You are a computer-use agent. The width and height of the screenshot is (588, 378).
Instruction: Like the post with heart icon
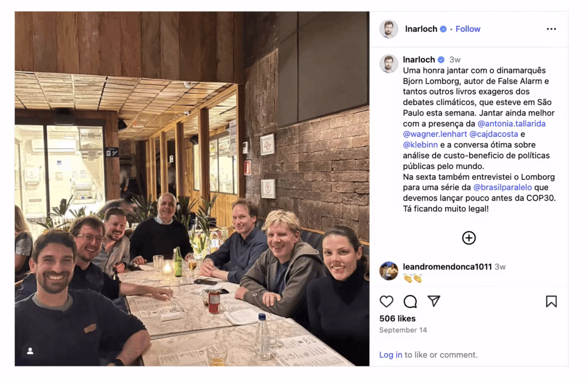(386, 302)
